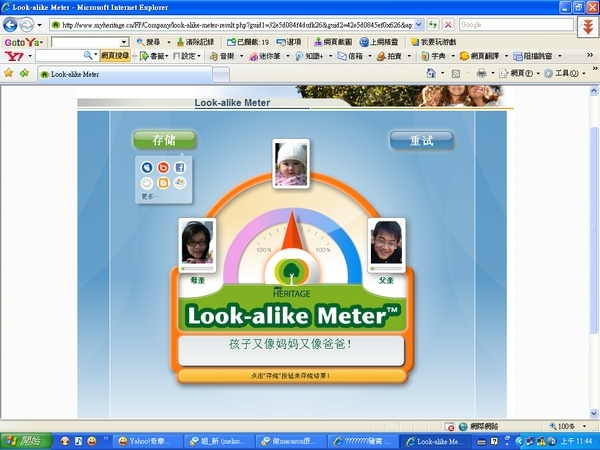Expand the address bar history dropdown
Viewport: 600px width, 450px height.
(419, 25)
